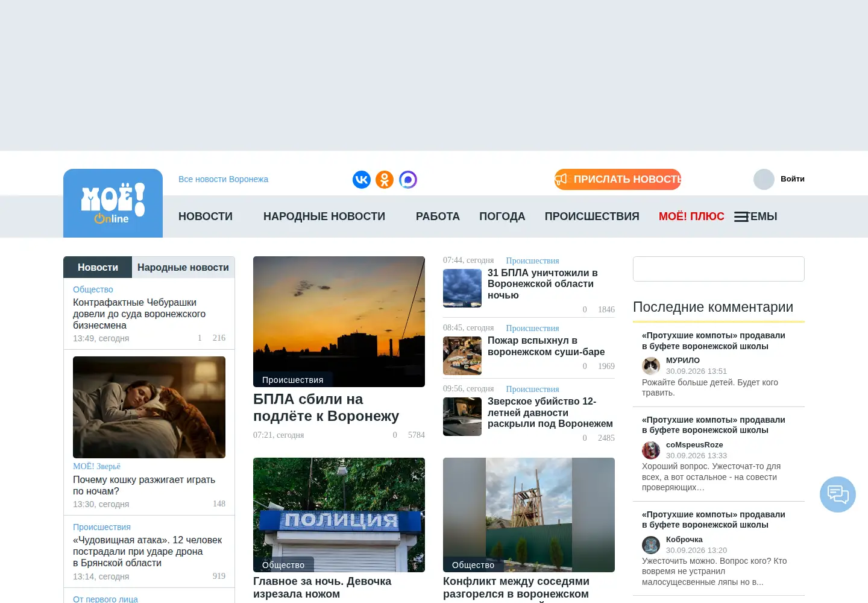
Task: Open НАРОДНЫЕ НОВОСТИ in main navigation
Action: point(324,216)
